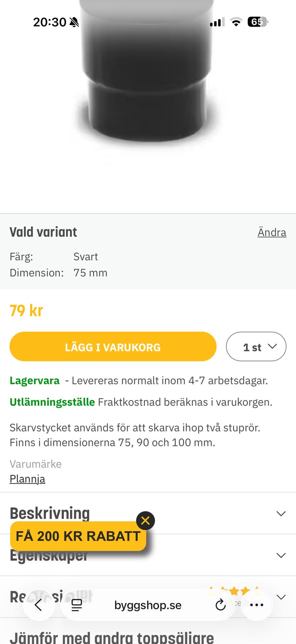Open the browser more options icon

tap(257, 605)
